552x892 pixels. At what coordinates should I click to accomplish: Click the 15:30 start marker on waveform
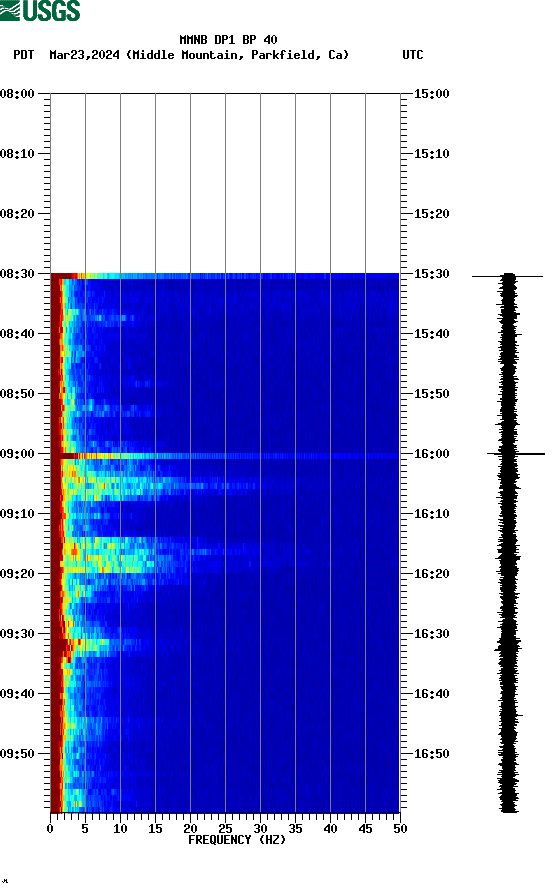[507, 276]
